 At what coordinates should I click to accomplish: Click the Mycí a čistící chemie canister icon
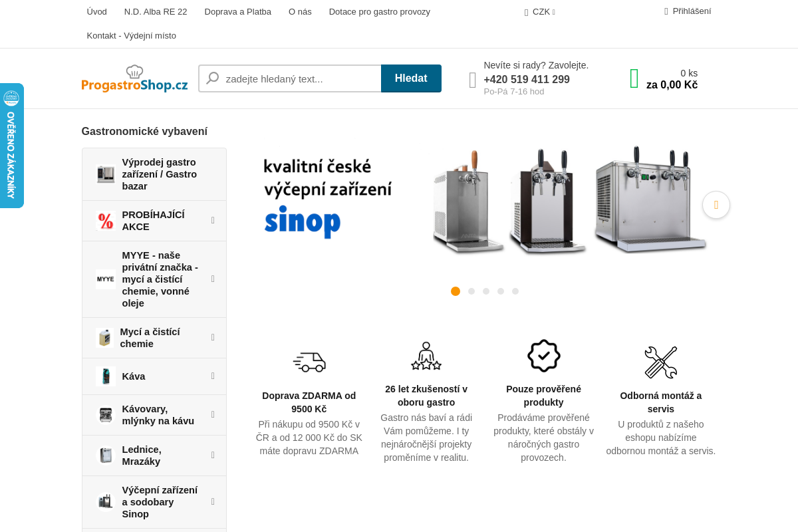[104, 338]
